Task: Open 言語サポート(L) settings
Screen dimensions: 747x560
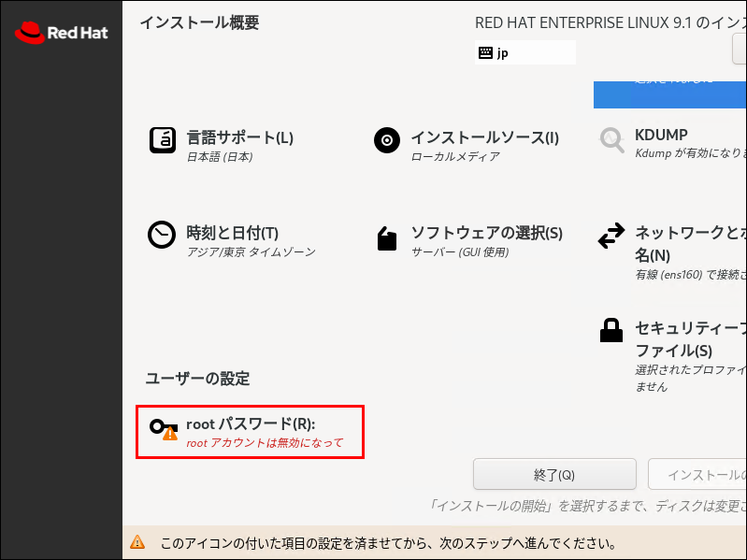Action: point(239,137)
